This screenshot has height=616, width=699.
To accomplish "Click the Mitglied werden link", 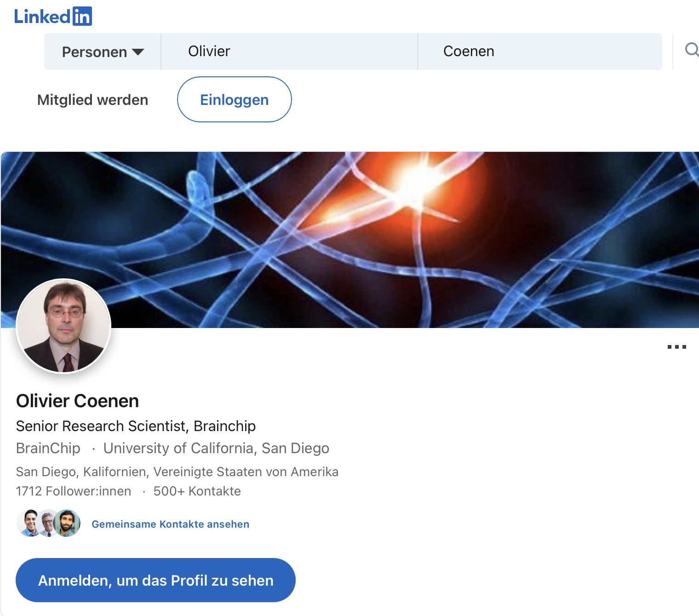I will (x=92, y=100).
